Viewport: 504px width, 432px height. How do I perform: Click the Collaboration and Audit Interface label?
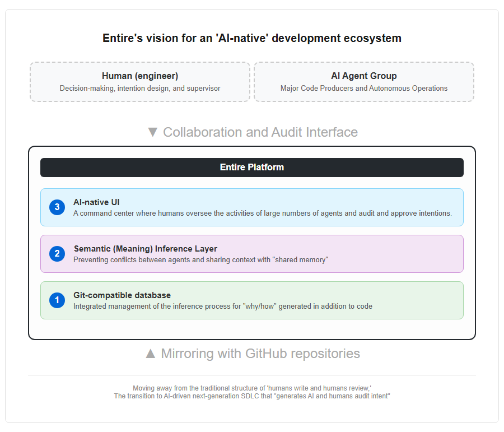260,132
